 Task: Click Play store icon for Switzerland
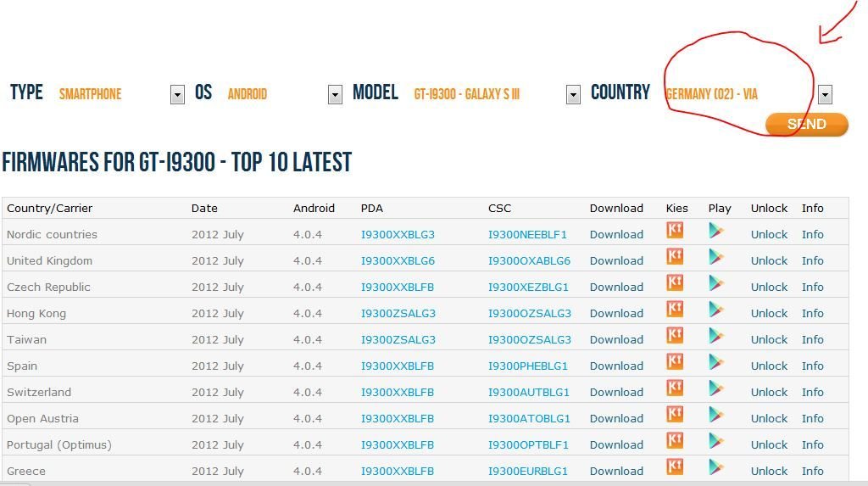pyautogui.click(x=715, y=388)
